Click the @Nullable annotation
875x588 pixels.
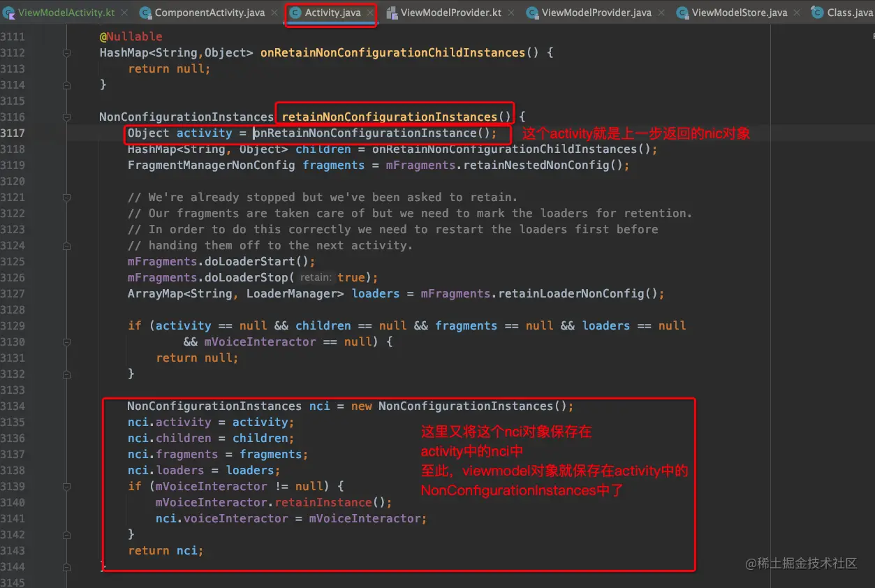[x=131, y=36]
